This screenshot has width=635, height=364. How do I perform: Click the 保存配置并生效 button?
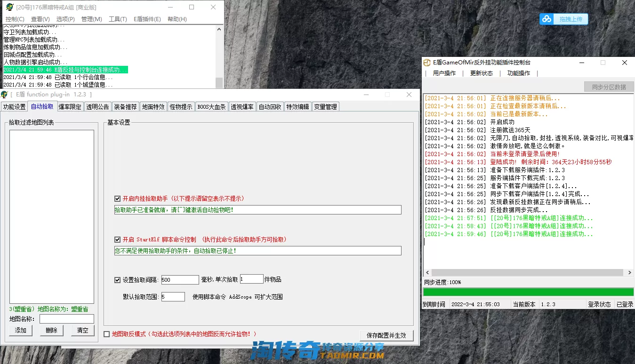pyautogui.click(x=386, y=335)
